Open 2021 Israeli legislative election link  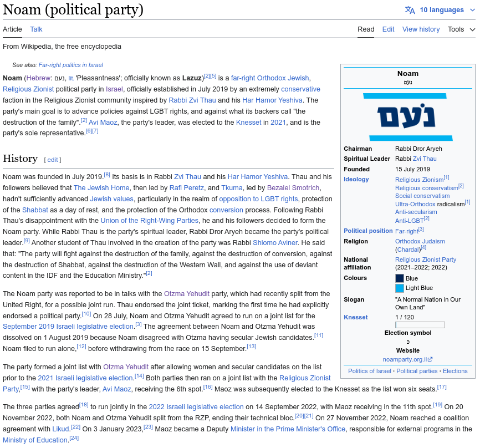click(85, 378)
